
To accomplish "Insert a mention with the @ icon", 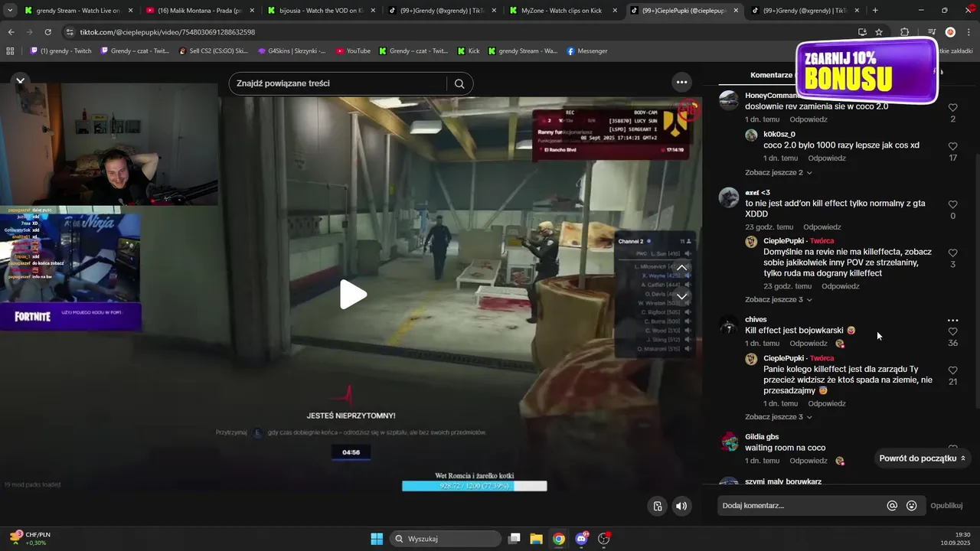I will [892, 506].
